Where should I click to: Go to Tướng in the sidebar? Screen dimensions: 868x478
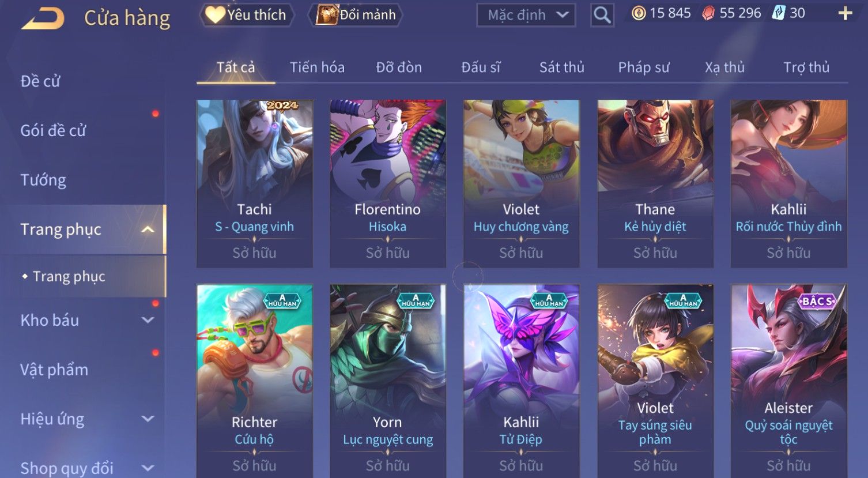[43, 180]
